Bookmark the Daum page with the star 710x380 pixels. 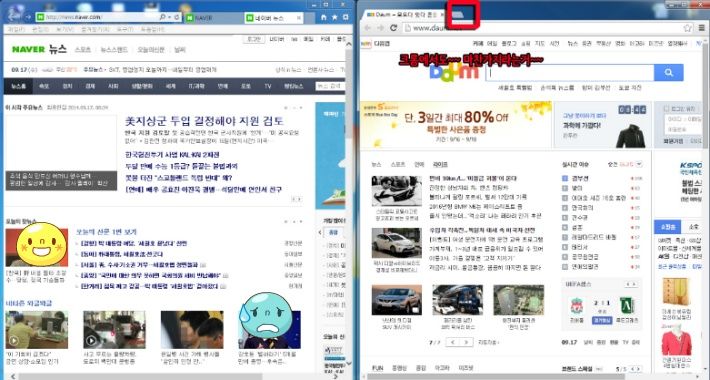click(x=688, y=28)
